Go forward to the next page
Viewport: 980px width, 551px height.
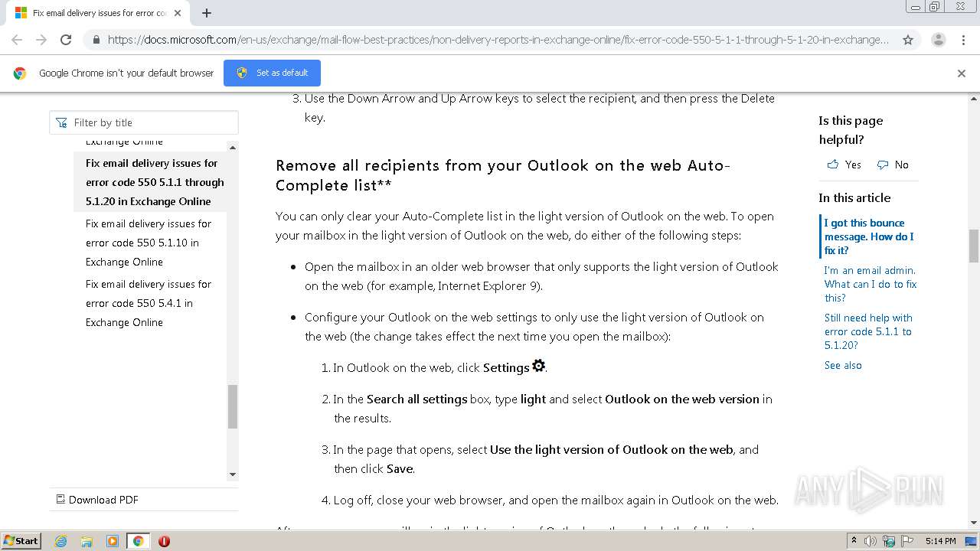point(41,40)
